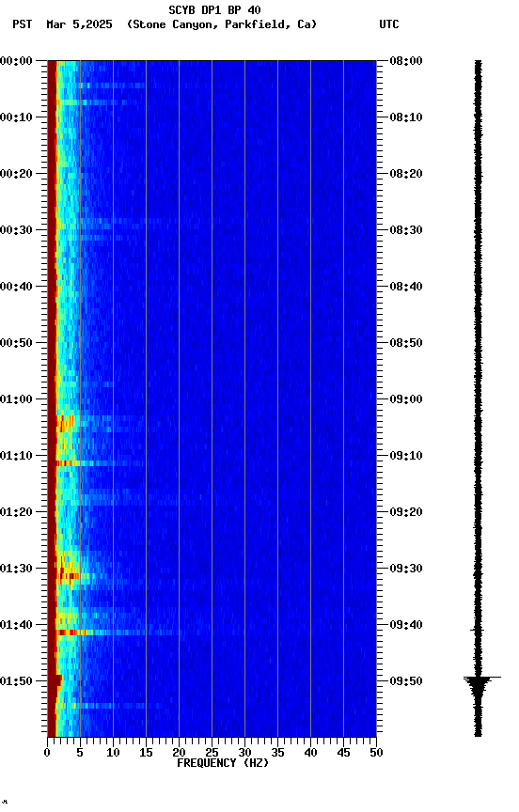Click the 10 Hz frequency tick label

pyautogui.click(x=113, y=753)
